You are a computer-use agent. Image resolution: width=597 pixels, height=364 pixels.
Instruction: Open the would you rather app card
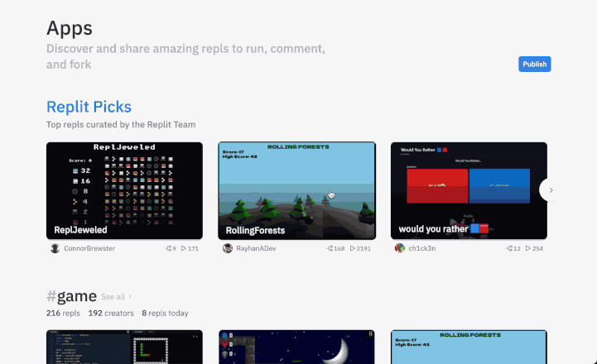(469, 190)
